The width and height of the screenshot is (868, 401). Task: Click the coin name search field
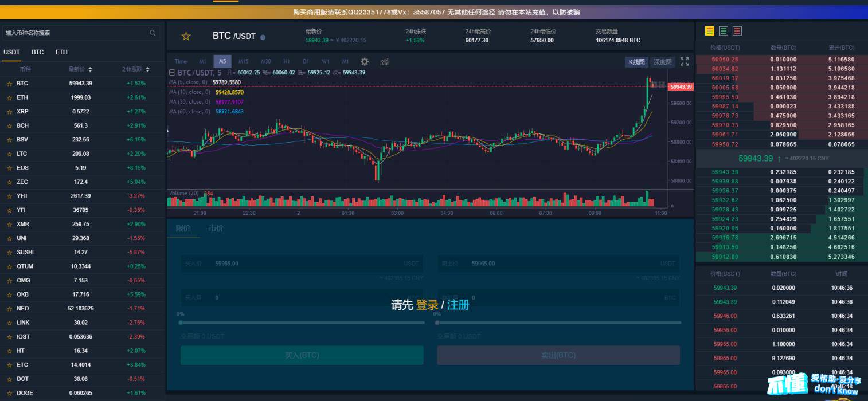tap(75, 33)
